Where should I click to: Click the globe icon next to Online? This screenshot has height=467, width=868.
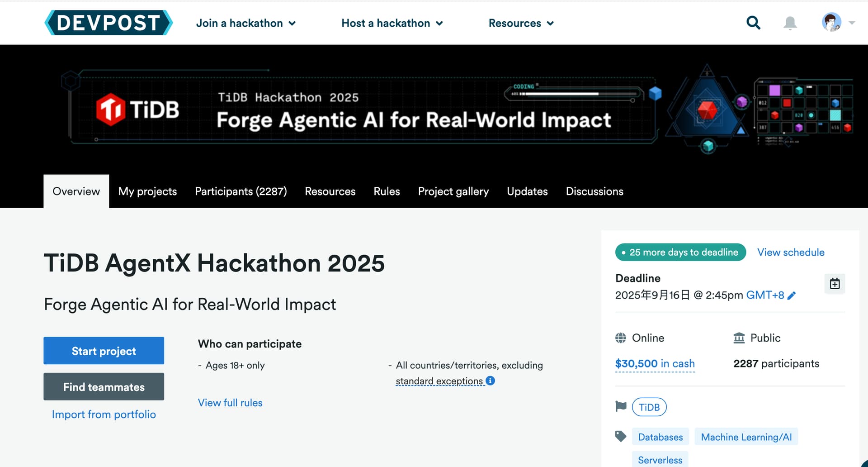tap(621, 338)
